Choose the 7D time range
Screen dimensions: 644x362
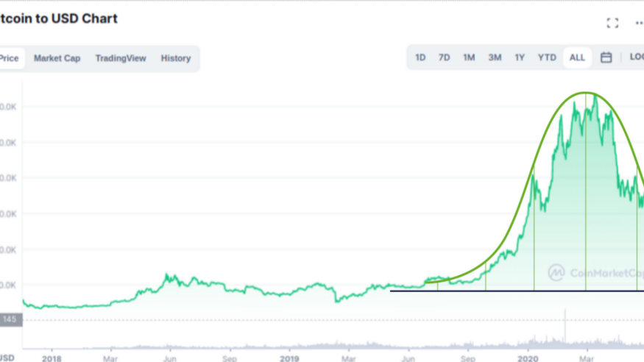[444, 57]
